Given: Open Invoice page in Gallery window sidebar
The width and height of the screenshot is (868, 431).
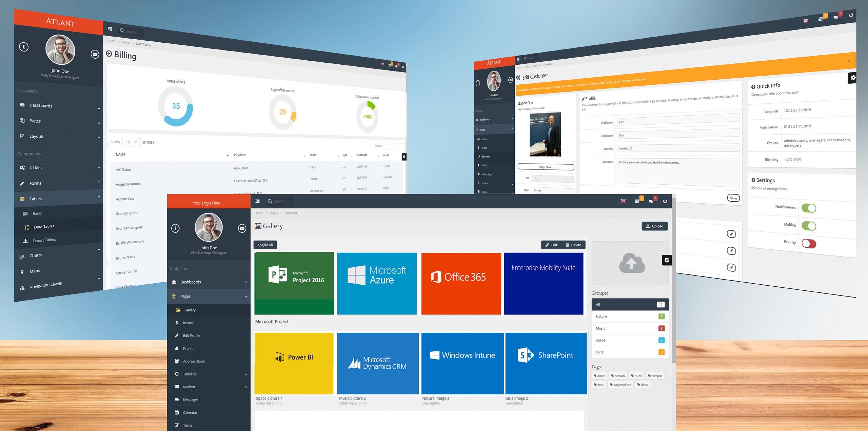Looking at the screenshot, I should coord(209,323).
